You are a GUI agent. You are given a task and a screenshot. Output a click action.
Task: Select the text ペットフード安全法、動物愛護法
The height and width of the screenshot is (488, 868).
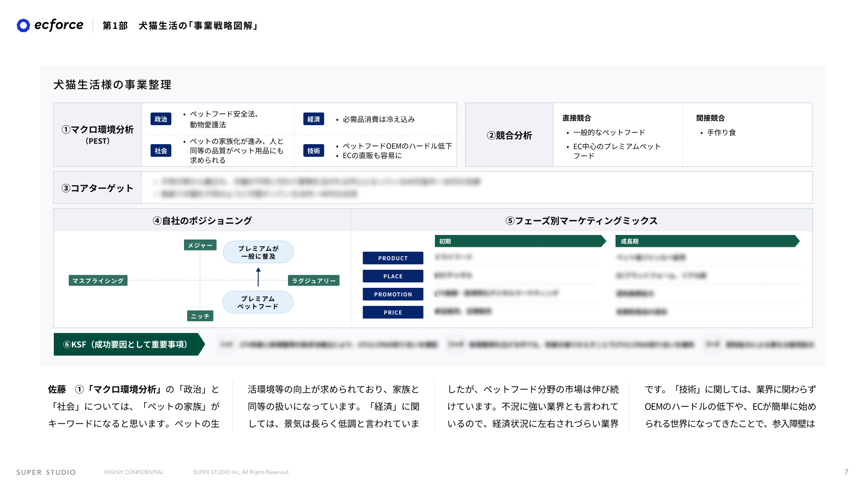click(224, 119)
